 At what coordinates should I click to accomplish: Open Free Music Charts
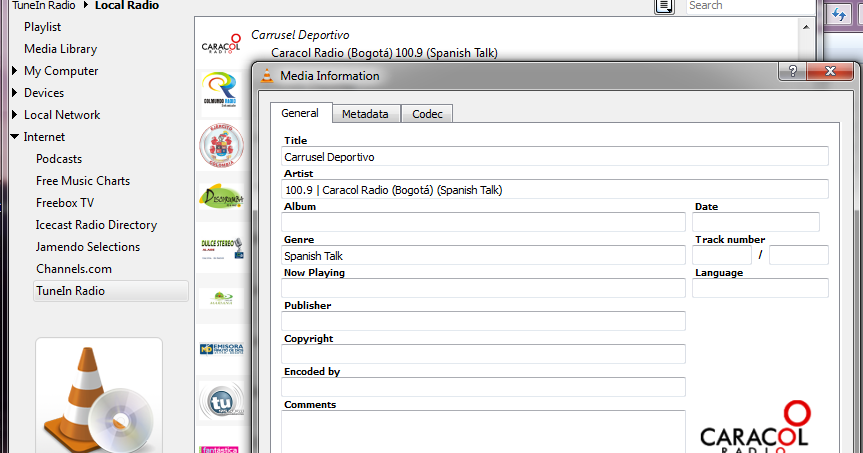point(83,181)
